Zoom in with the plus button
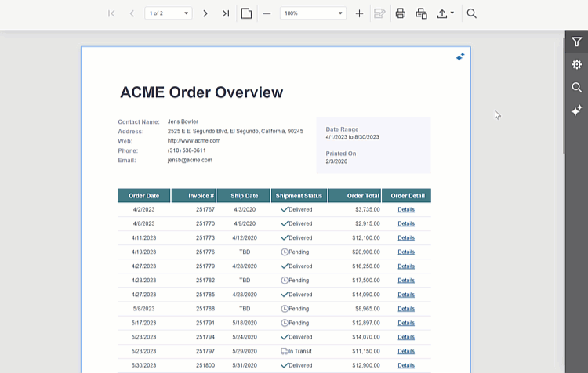The width and height of the screenshot is (588, 373). pyautogui.click(x=359, y=13)
